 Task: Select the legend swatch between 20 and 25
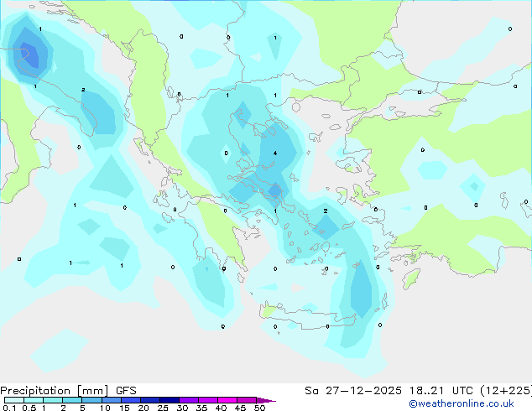pyautogui.click(x=150, y=400)
